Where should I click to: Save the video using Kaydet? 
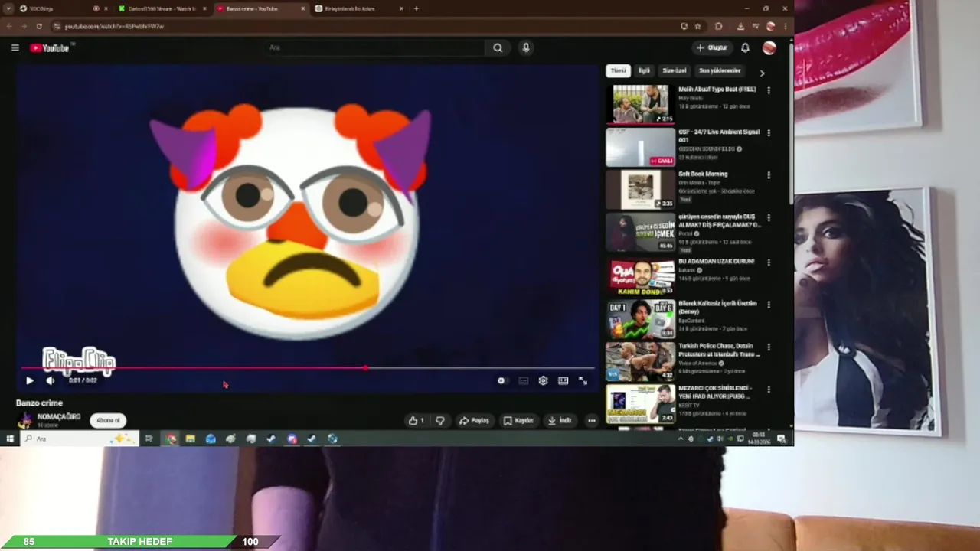(x=518, y=420)
